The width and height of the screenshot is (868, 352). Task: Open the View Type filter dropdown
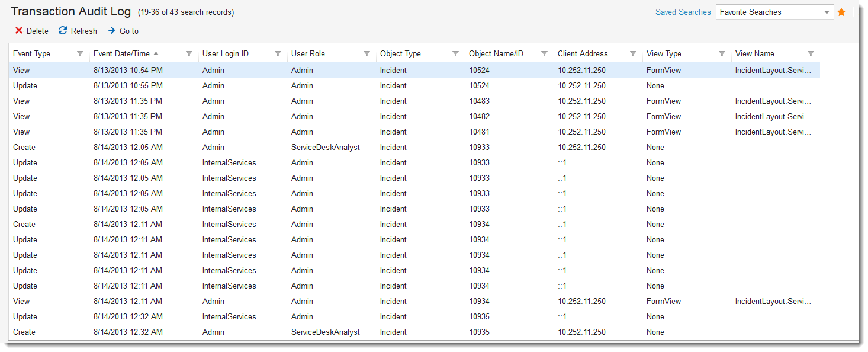tap(722, 53)
